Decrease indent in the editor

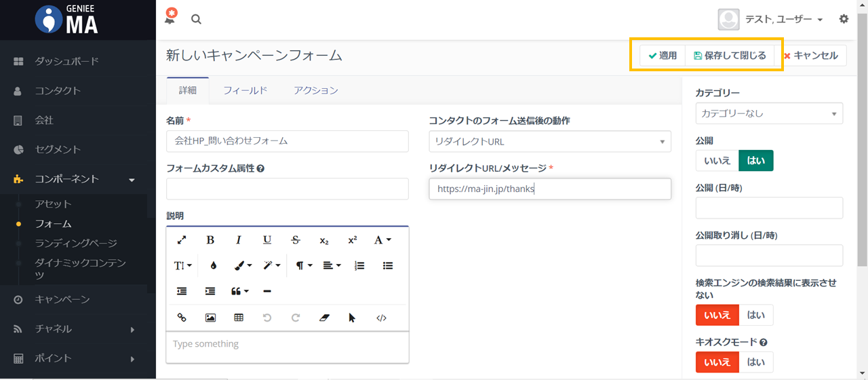pos(182,291)
